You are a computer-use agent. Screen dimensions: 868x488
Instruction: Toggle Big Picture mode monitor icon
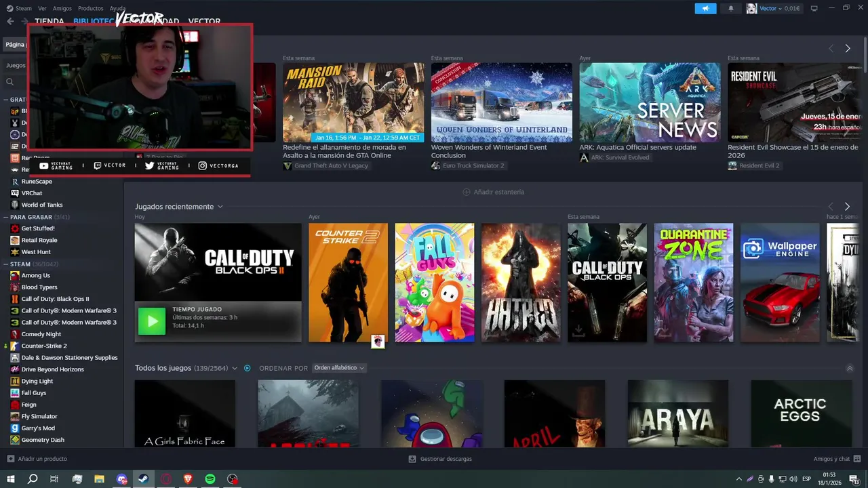814,8
